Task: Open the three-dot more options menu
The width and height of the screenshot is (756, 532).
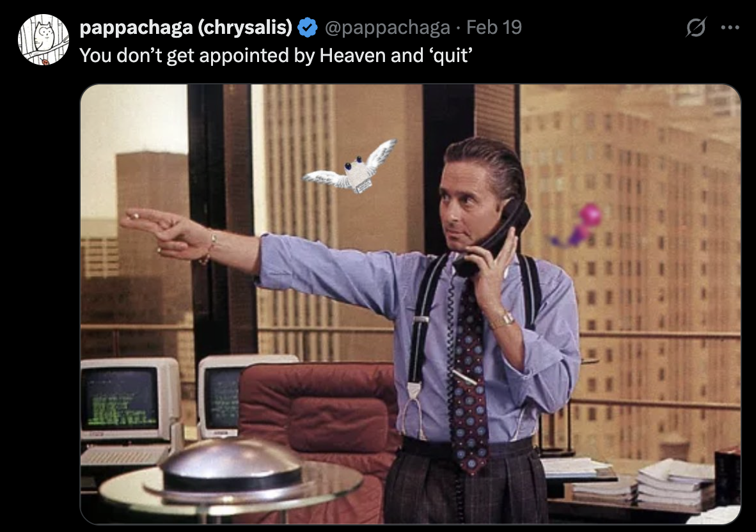Action: point(730,27)
